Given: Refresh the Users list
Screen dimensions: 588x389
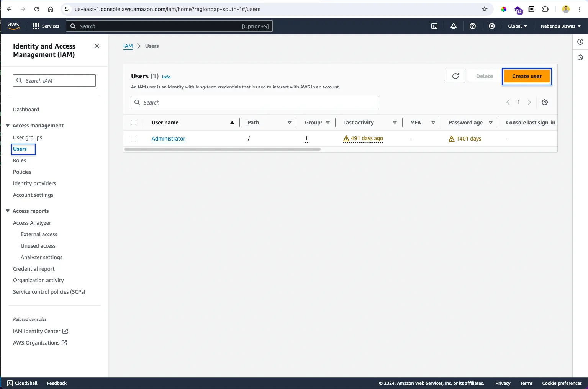Looking at the screenshot, I should [455, 76].
